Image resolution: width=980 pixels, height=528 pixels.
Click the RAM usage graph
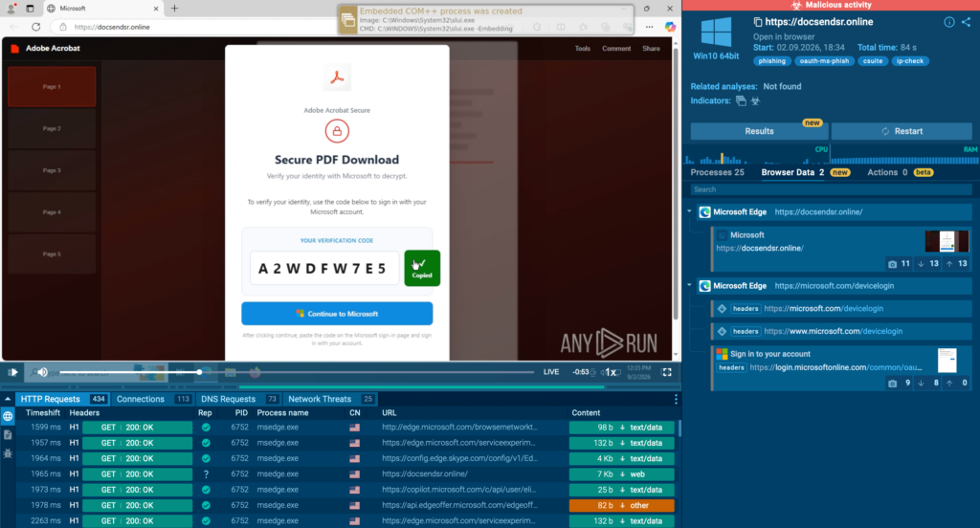point(904,155)
